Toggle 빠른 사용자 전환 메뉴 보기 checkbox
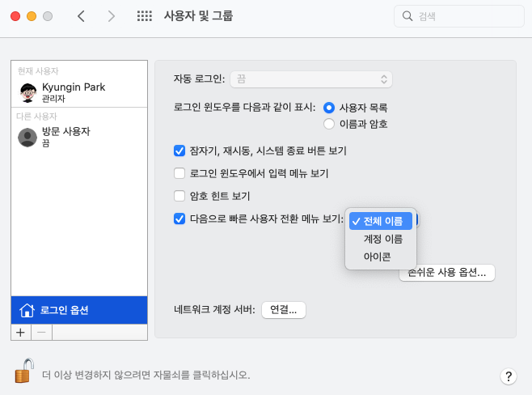Image resolution: width=532 pixels, height=395 pixels. (179, 219)
